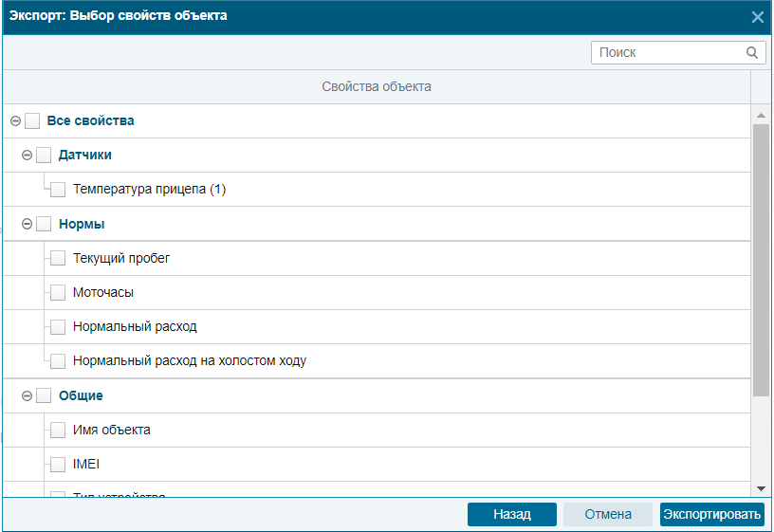The image size is (774, 532).
Task: Click the scrollbar down arrow
Action: point(761,488)
